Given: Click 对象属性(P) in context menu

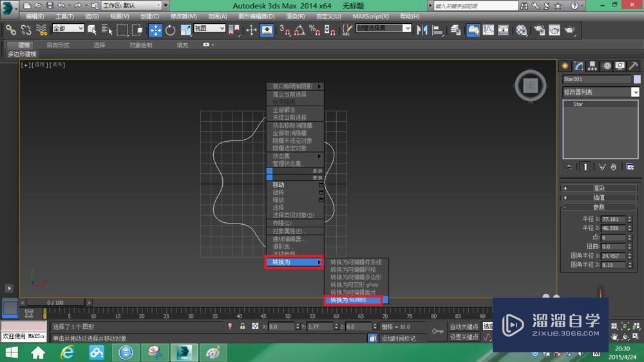Looking at the screenshot, I should [295, 231].
